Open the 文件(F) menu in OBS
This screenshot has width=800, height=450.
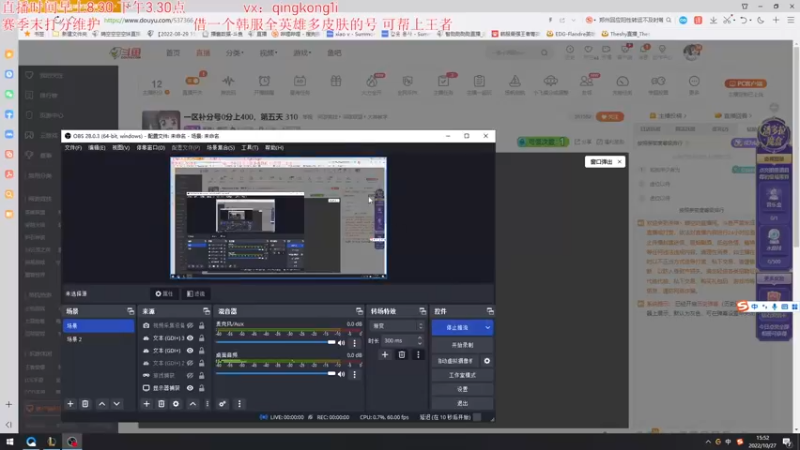point(73,147)
